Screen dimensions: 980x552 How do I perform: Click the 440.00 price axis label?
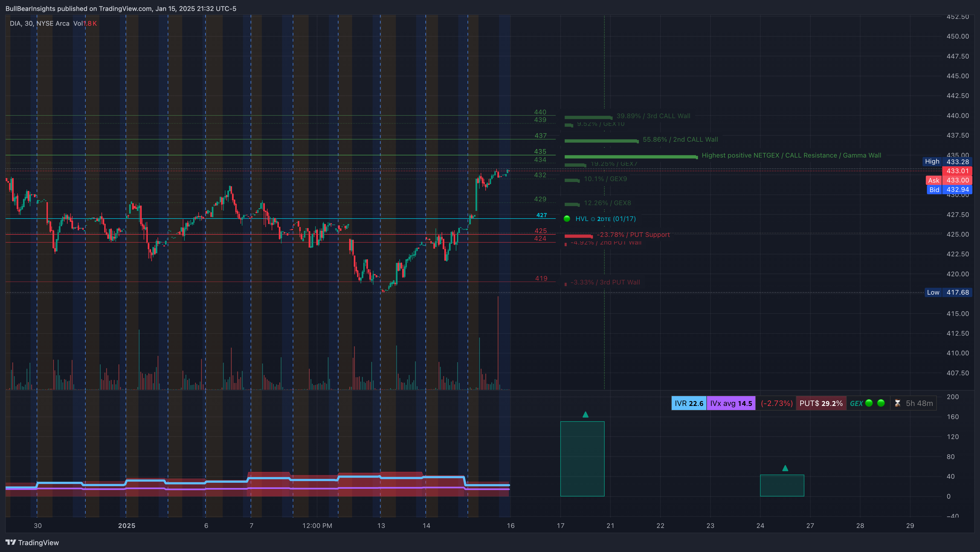click(x=958, y=115)
